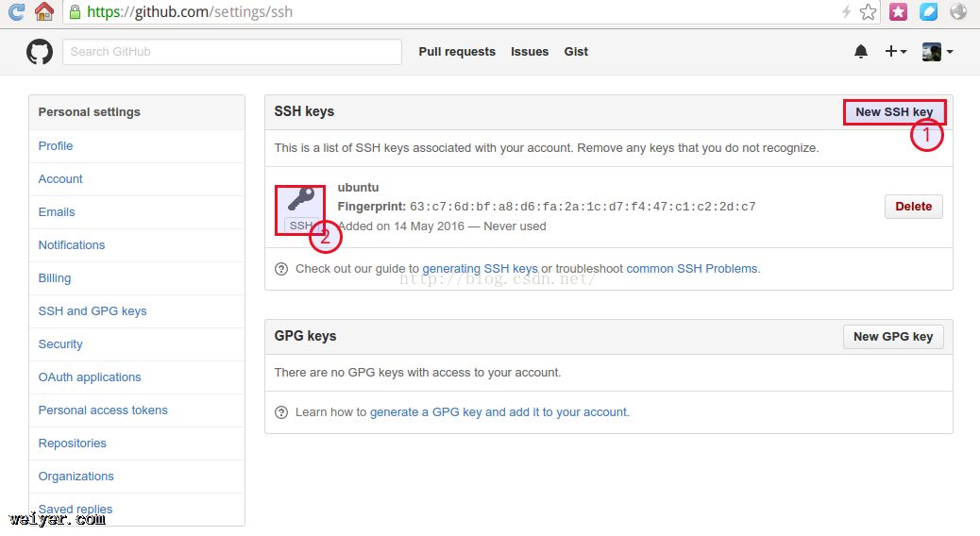Go to Gist in the top navigation
This screenshot has height=536, width=980.
click(576, 52)
